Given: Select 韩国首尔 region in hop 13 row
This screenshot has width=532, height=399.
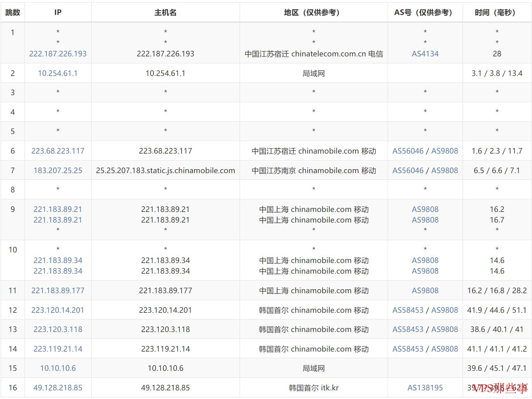Looking at the screenshot, I should pyautogui.click(x=314, y=329).
